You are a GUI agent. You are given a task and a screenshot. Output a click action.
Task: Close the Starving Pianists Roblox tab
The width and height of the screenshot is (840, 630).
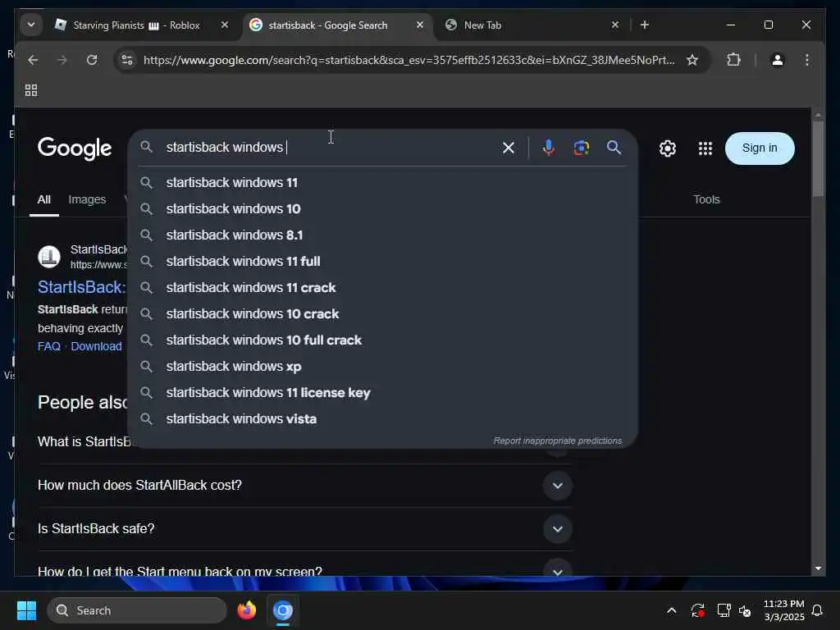tap(225, 25)
